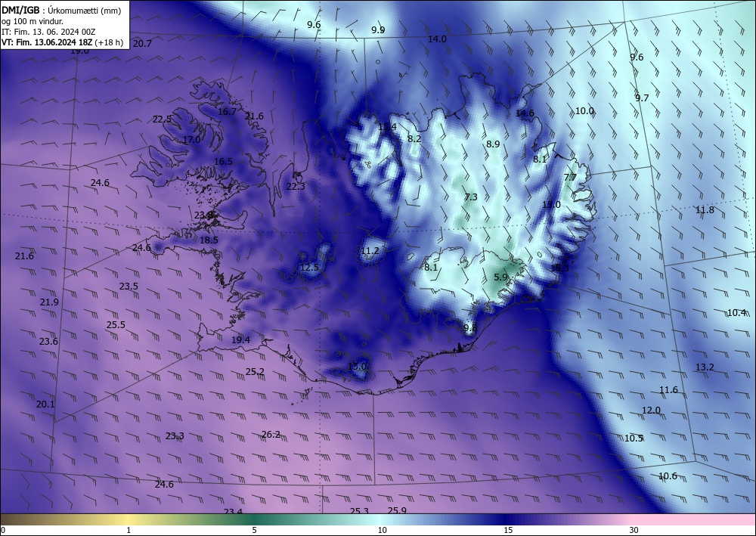
Task: Click the 16.7 value on the map
Action: (x=227, y=111)
